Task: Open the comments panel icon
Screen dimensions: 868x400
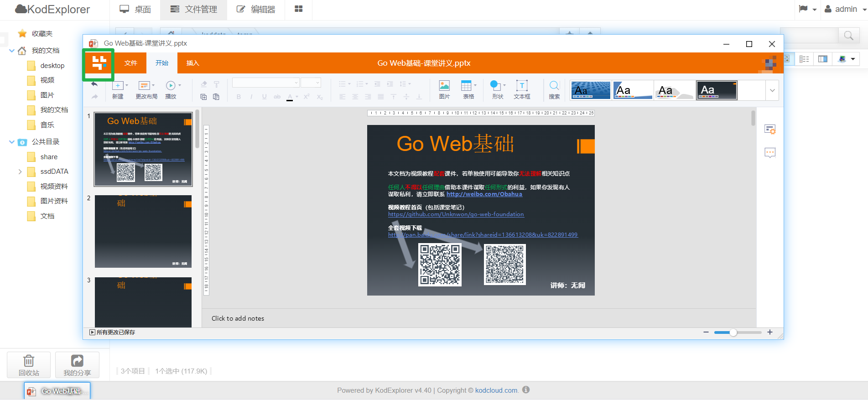Action: point(770,153)
